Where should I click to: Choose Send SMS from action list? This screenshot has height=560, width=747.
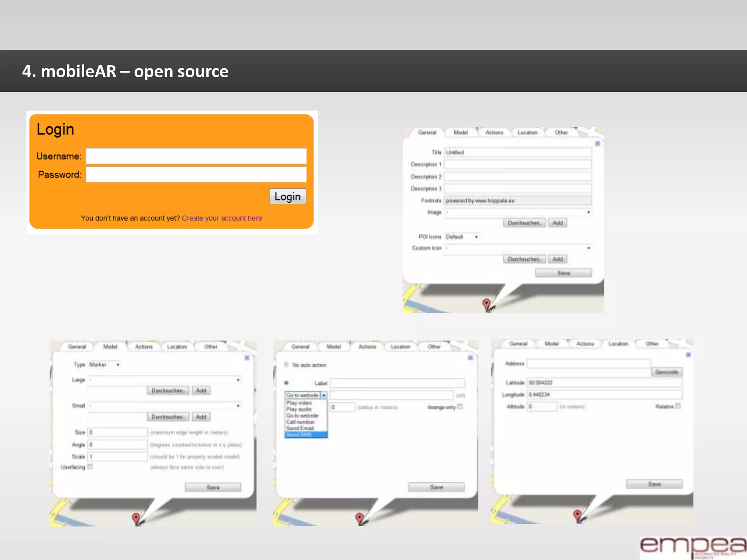coord(306,435)
